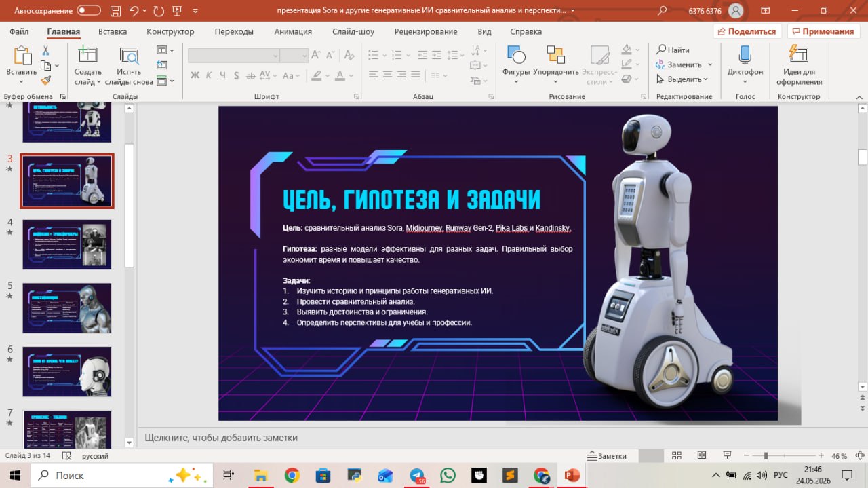The width and height of the screenshot is (868, 488).
Task: Switch to the Вставка tab
Action: coord(113,31)
